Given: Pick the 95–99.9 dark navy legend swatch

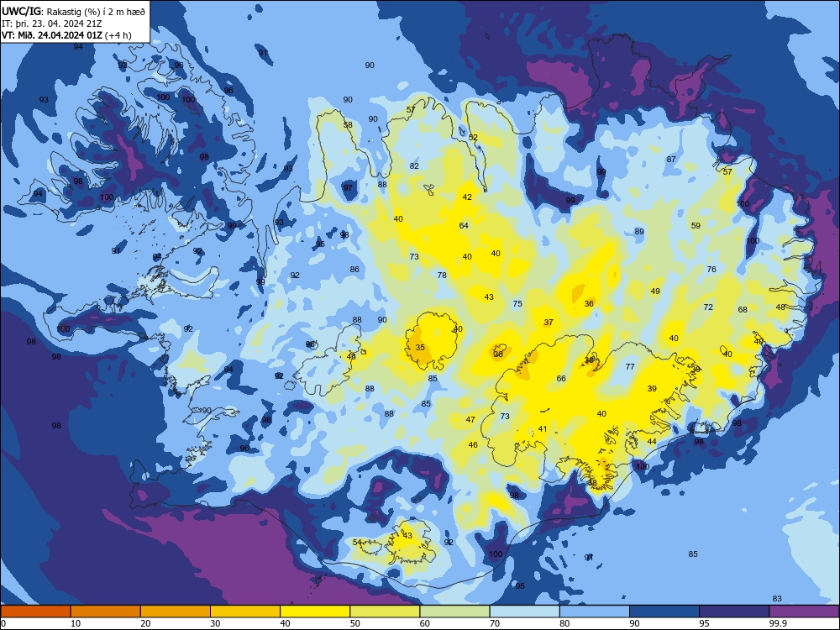Looking at the screenshot, I should point(734,612).
